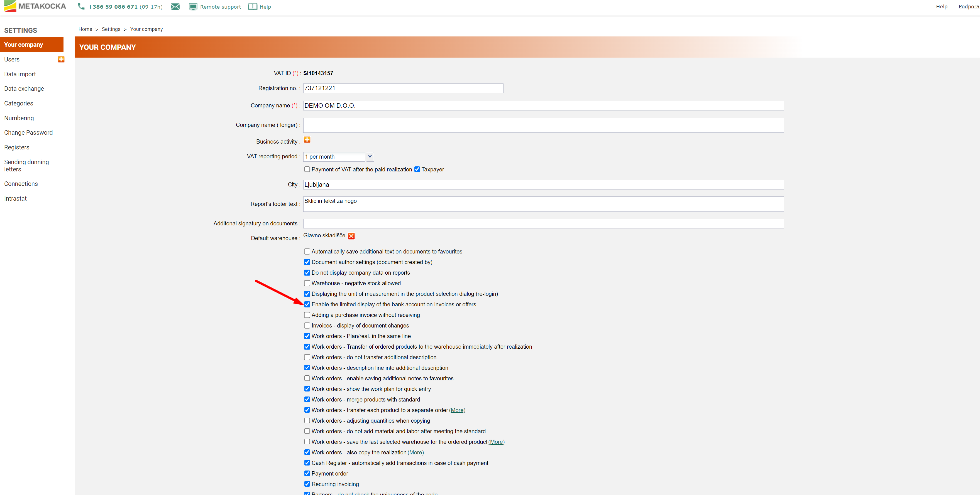The image size is (980, 495).
Task: Click the Registration no. input field
Action: (x=403, y=88)
